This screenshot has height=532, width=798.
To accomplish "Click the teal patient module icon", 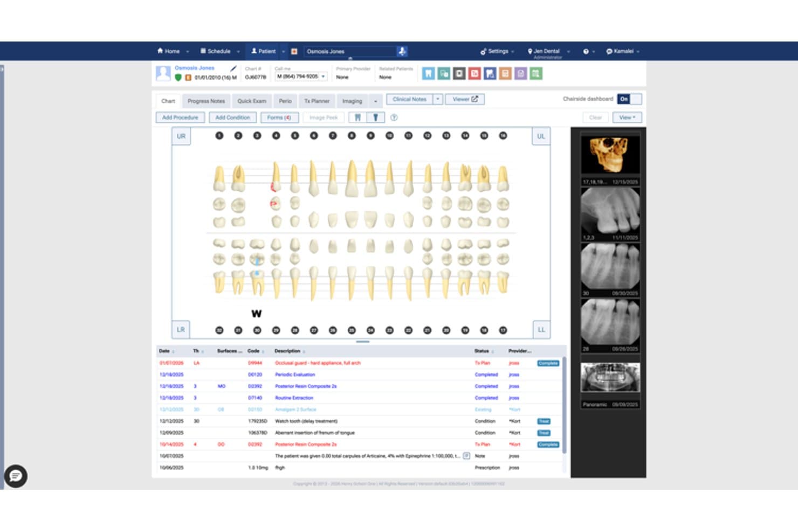I will pyautogui.click(x=444, y=73).
